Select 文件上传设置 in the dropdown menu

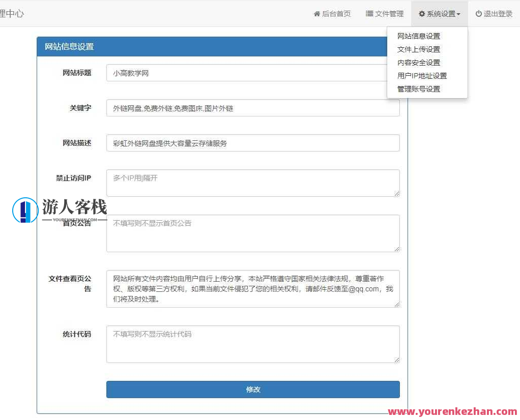418,49
